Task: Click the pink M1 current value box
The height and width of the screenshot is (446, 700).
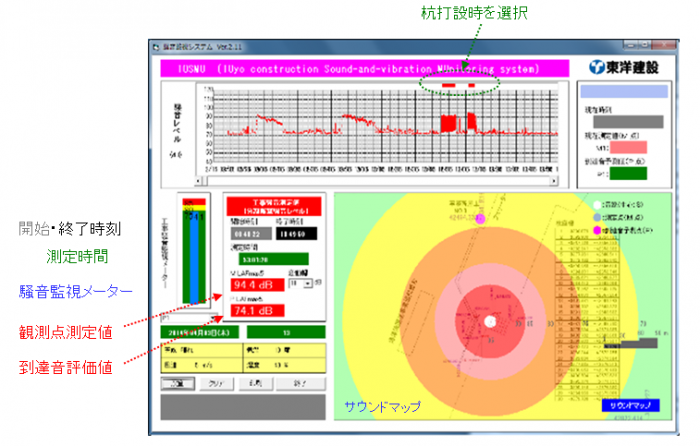Action: [x=628, y=147]
